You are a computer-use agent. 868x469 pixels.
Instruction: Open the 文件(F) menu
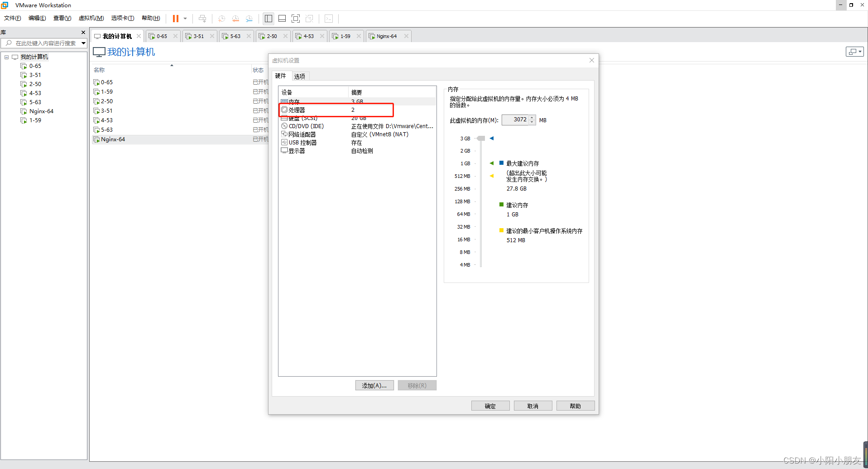pyautogui.click(x=13, y=18)
